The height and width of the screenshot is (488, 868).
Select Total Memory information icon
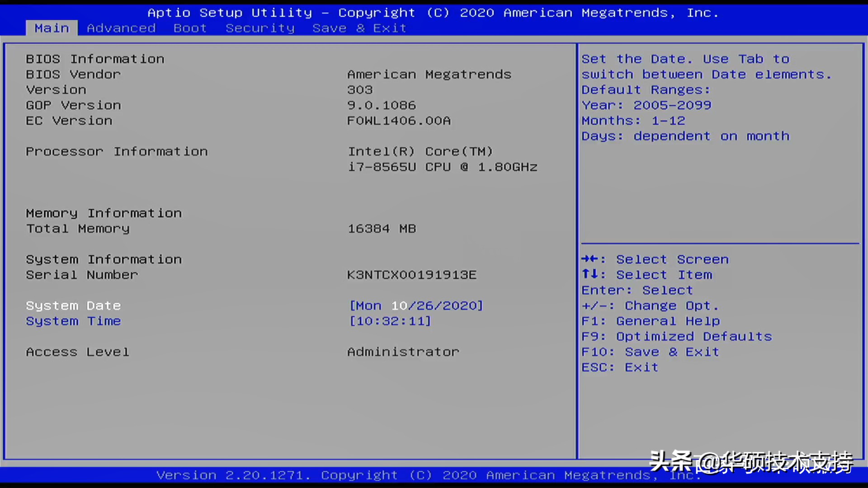[x=77, y=228]
